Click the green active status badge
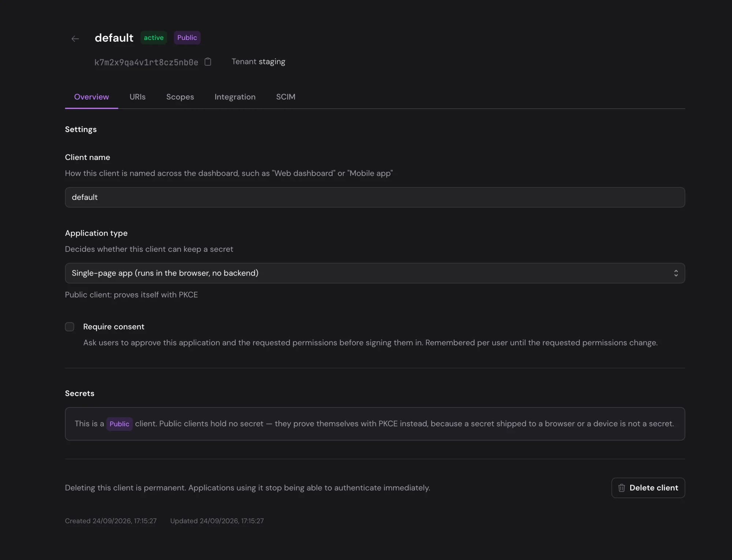The width and height of the screenshot is (732, 560). pos(154,38)
